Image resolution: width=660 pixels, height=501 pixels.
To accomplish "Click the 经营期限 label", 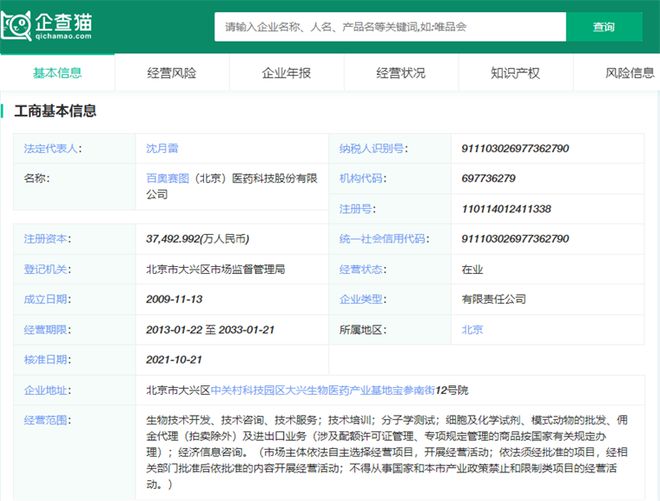I will coord(47,330).
